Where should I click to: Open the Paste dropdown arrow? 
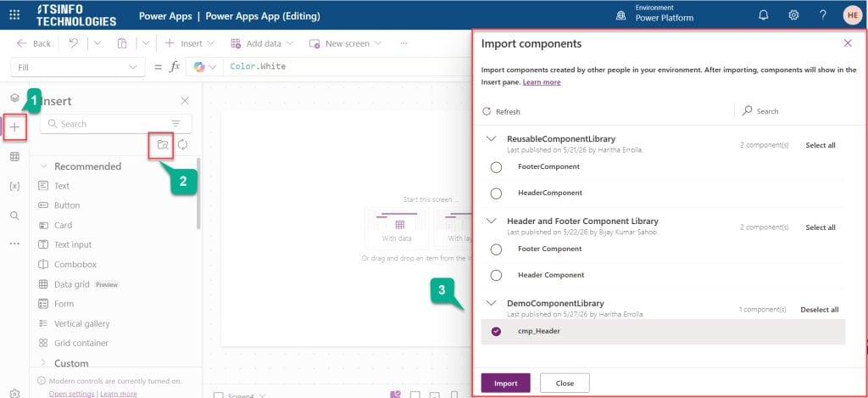coord(146,43)
